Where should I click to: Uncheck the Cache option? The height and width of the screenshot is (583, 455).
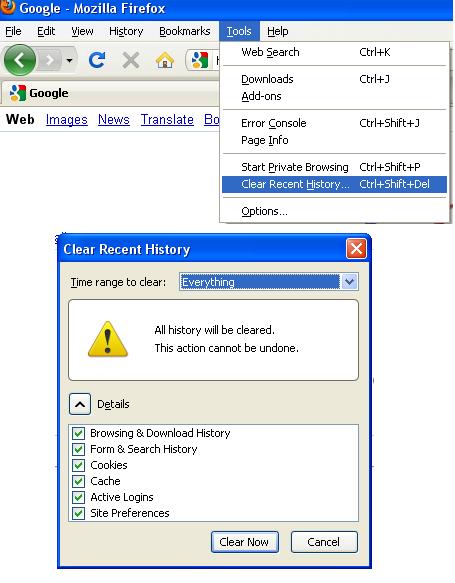78,481
